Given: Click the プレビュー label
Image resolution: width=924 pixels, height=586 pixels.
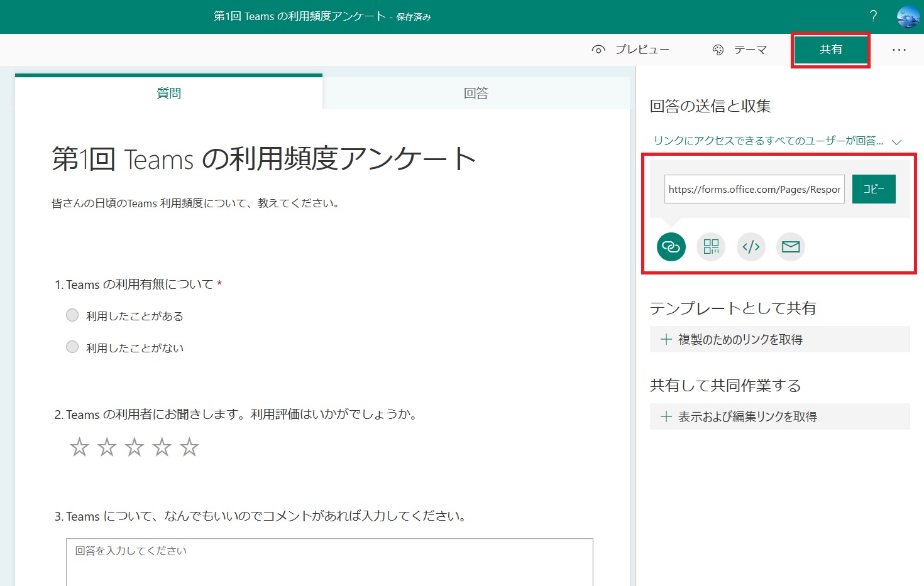Looking at the screenshot, I should [x=642, y=50].
